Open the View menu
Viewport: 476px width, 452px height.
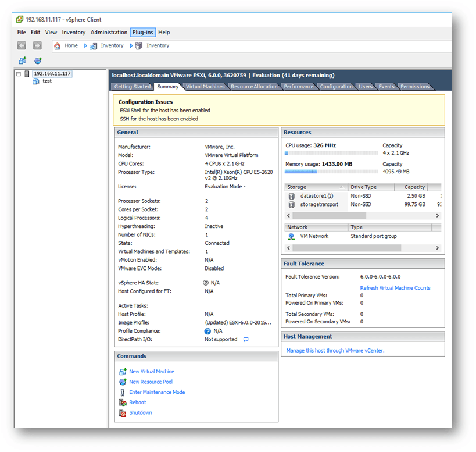(x=51, y=32)
